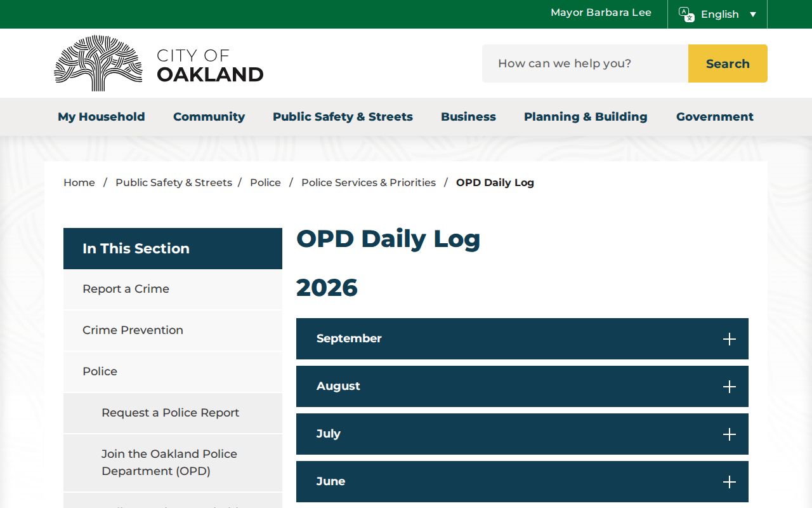This screenshot has height=508, width=812.
Task: Open Public Safety & Streets breadcrumb
Action: tap(174, 183)
